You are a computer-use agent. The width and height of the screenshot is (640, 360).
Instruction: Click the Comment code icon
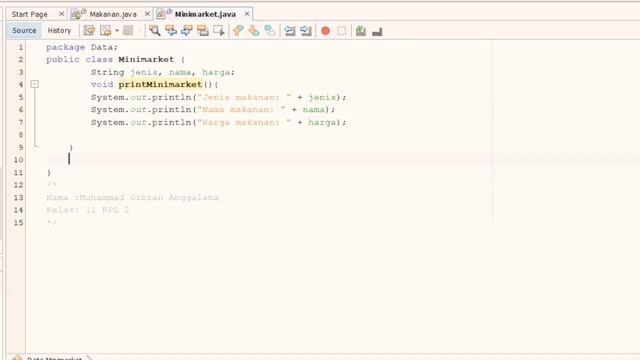361,31
